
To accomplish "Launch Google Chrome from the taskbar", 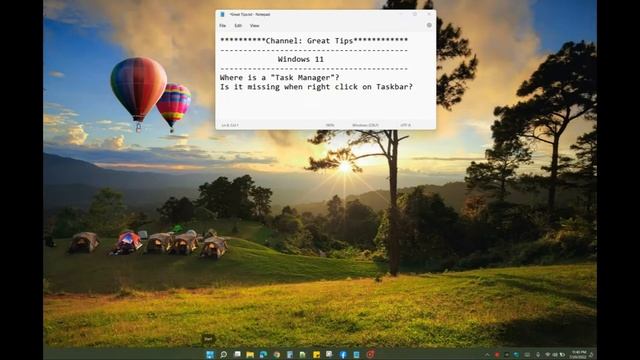I will coord(277,354).
